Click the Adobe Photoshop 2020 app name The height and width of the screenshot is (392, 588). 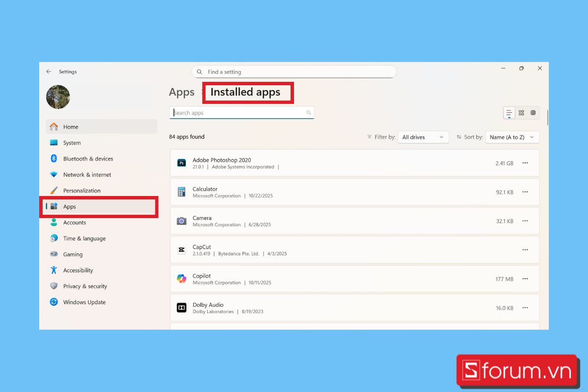point(222,160)
